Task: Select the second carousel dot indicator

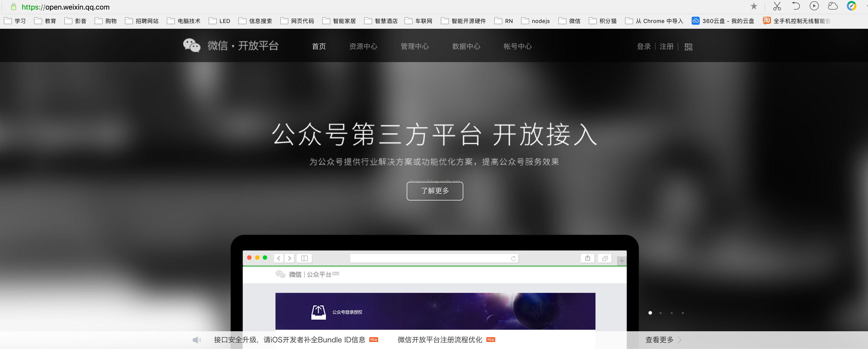Action: tap(660, 313)
